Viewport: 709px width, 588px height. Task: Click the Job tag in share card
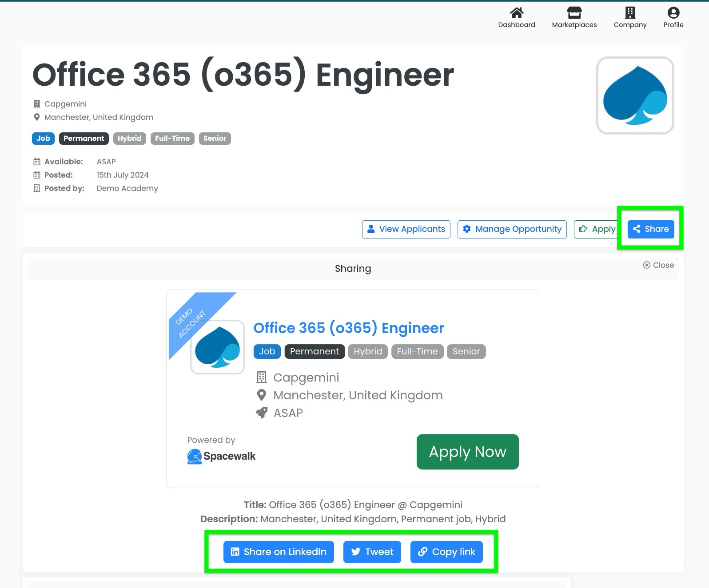267,351
